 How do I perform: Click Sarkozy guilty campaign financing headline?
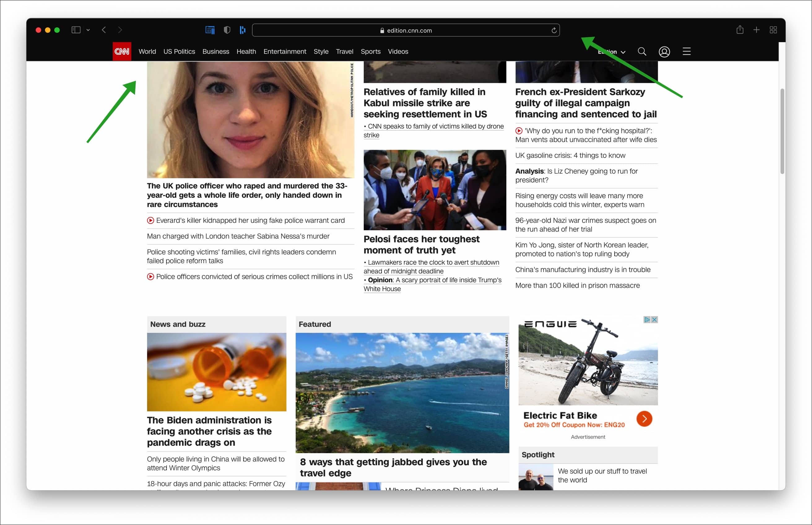(587, 103)
